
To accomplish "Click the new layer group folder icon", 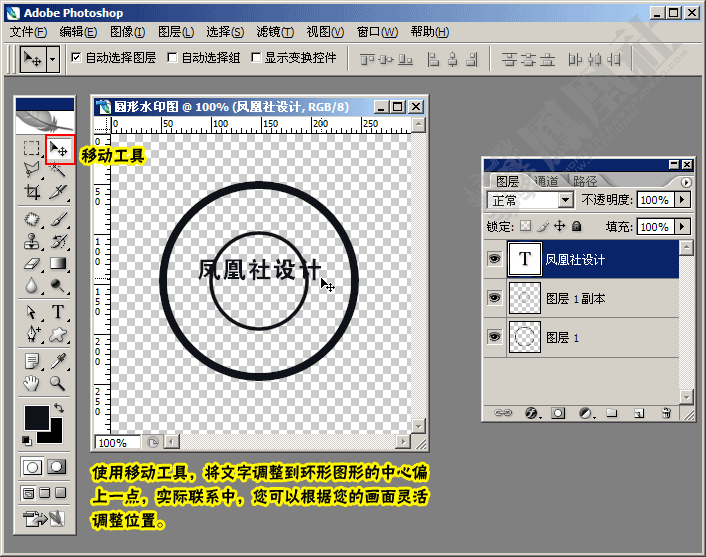I will (611, 413).
